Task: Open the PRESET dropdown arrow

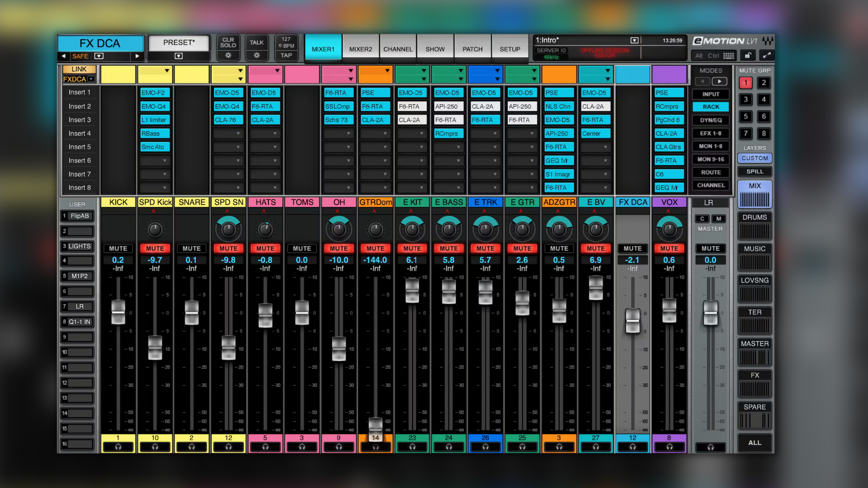Action: (x=179, y=56)
